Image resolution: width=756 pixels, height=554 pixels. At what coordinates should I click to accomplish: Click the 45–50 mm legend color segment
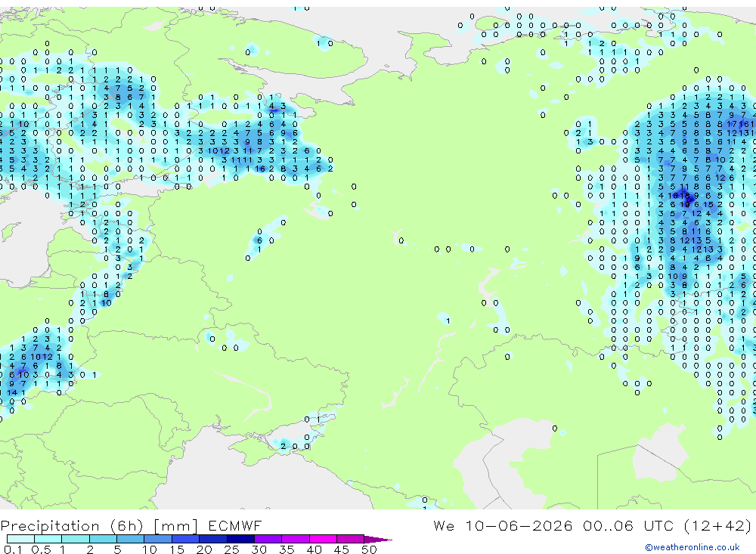[351, 539]
